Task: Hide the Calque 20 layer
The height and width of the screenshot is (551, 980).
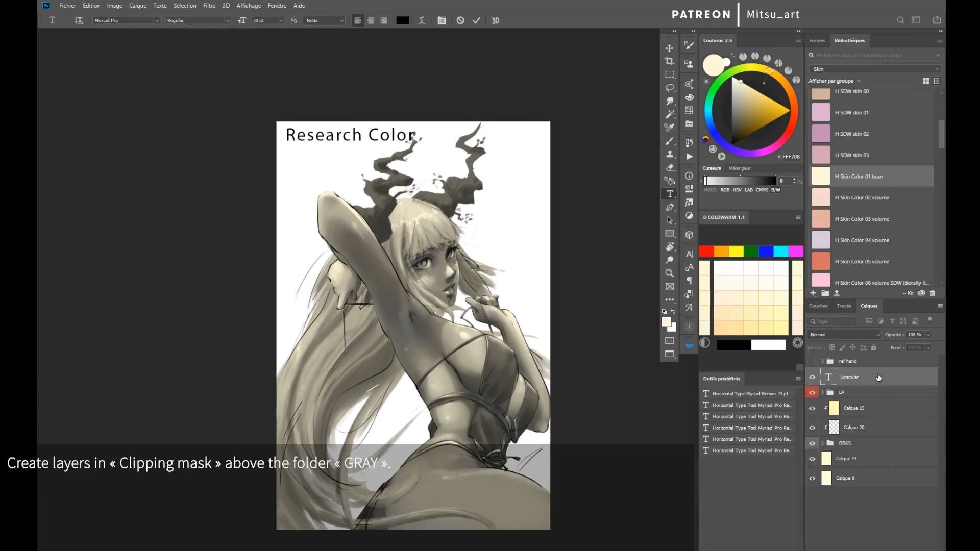Action: pos(812,428)
